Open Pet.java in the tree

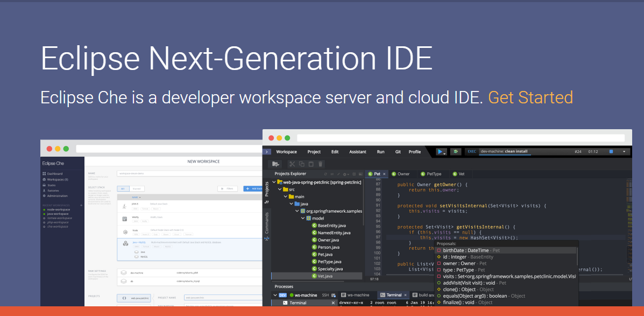(x=322, y=255)
